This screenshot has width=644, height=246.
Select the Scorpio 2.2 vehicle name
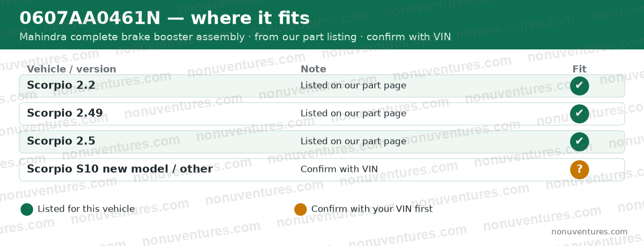pyautogui.click(x=61, y=85)
